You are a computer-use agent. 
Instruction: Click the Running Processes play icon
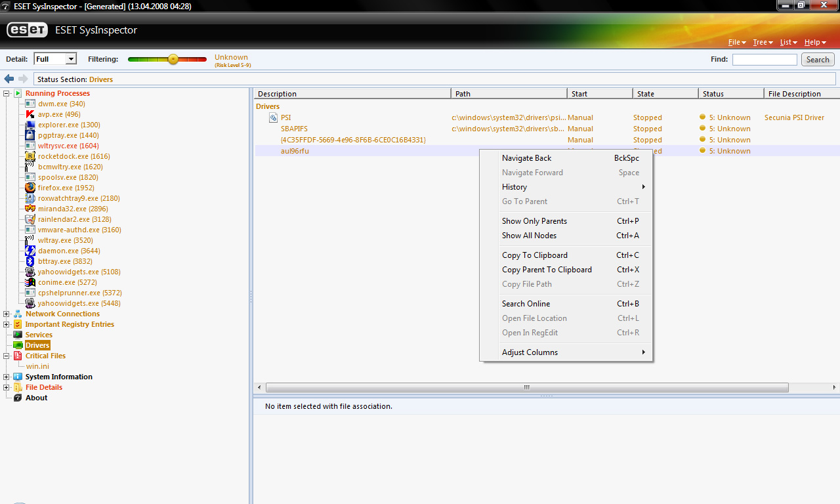(18, 93)
